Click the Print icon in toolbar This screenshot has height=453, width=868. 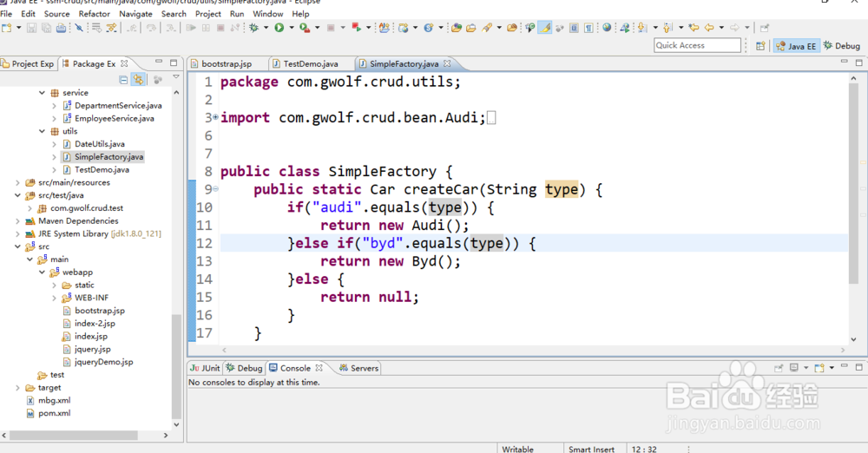(x=61, y=28)
